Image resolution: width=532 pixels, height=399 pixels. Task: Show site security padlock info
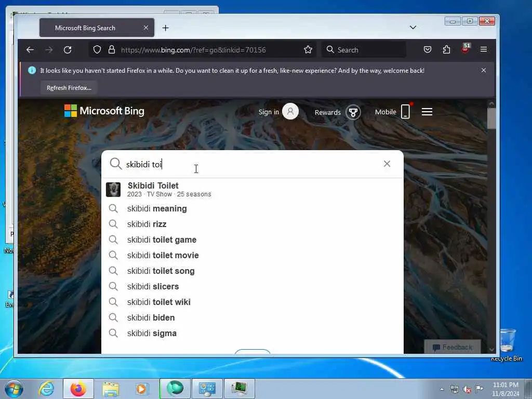click(111, 50)
